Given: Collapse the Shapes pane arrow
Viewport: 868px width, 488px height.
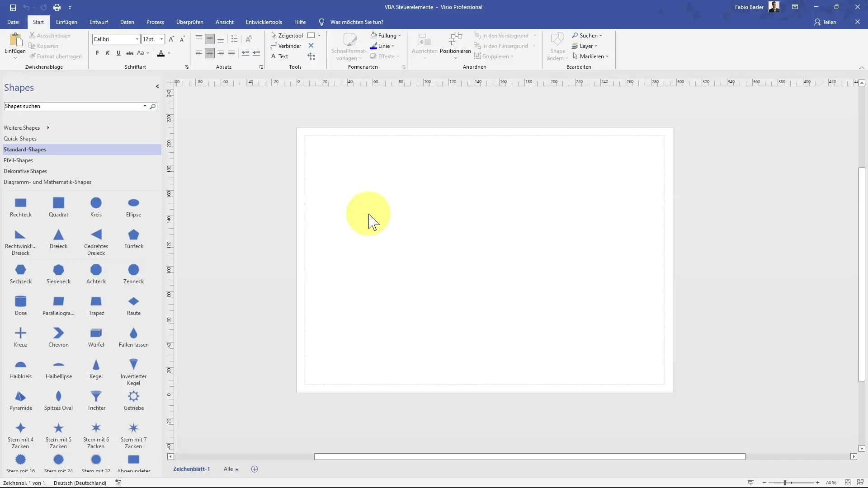Looking at the screenshot, I should 157,87.
